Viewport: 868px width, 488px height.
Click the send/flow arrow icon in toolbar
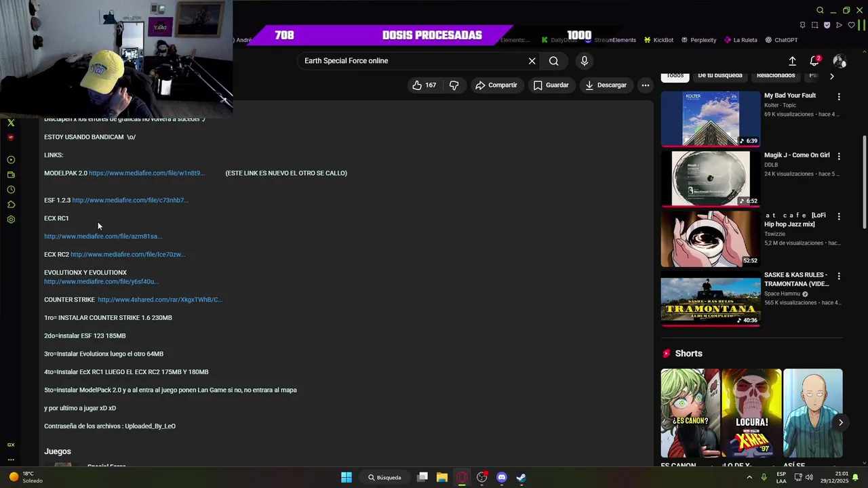(839, 25)
